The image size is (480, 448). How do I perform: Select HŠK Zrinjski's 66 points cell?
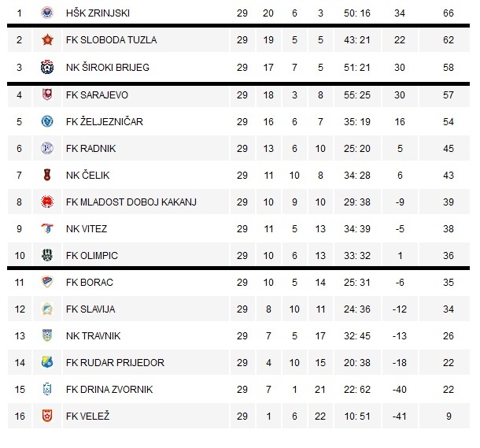coord(449,13)
